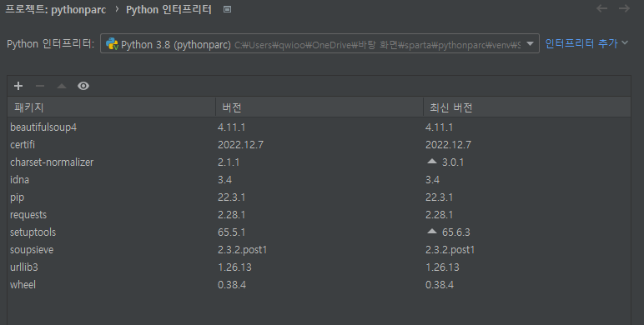The height and width of the screenshot is (325, 644).
Task: Click the Python logo icon in the interpreter field
Action: coord(112,44)
